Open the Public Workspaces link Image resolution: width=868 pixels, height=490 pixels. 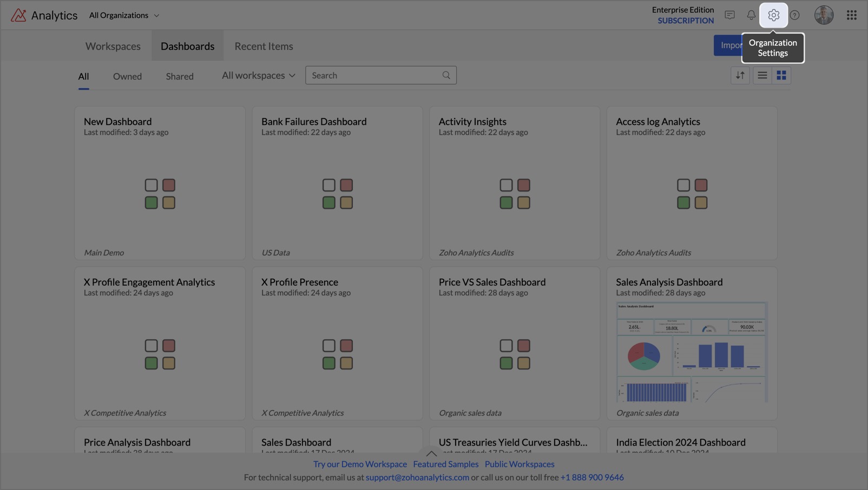pyautogui.click(x=520, y=464)
